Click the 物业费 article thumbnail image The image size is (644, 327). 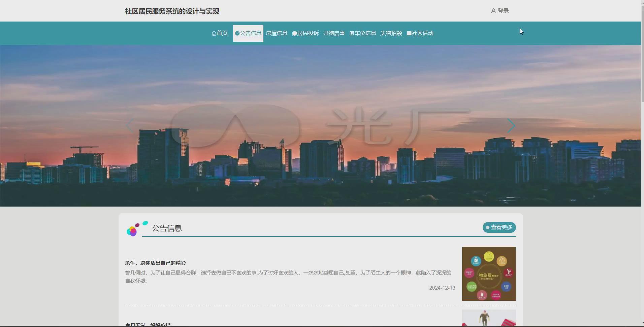tap(488, 274)
